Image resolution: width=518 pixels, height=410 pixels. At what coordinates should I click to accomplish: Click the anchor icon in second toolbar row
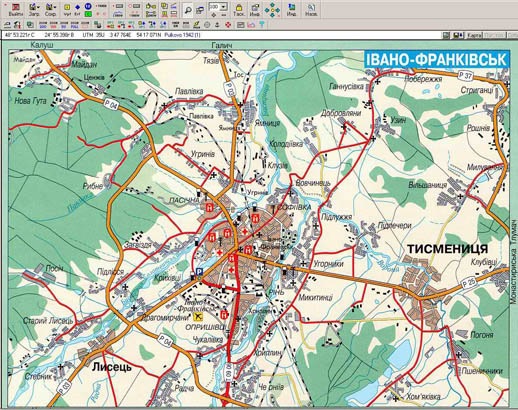coord(217,25)
